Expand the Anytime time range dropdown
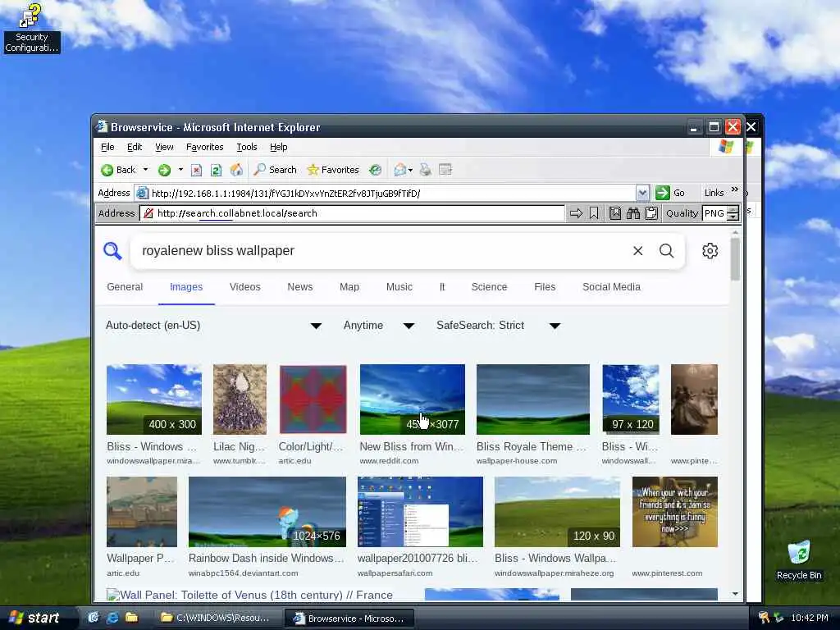840x630 pixels. (379, 325)
